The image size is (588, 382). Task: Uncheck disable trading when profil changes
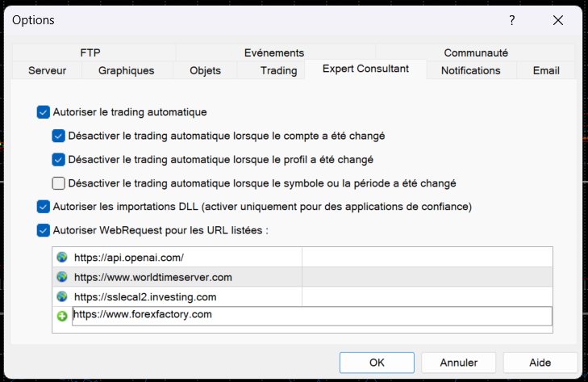58,159
